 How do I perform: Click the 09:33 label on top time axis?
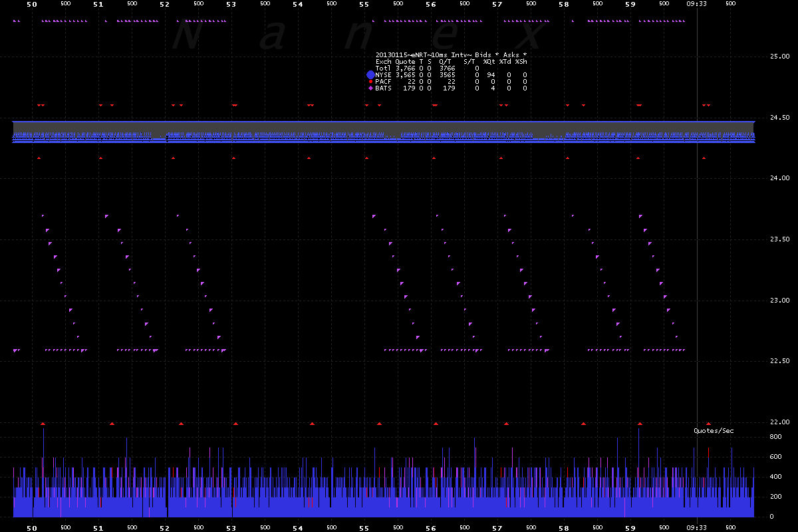(x=696, y=4)
